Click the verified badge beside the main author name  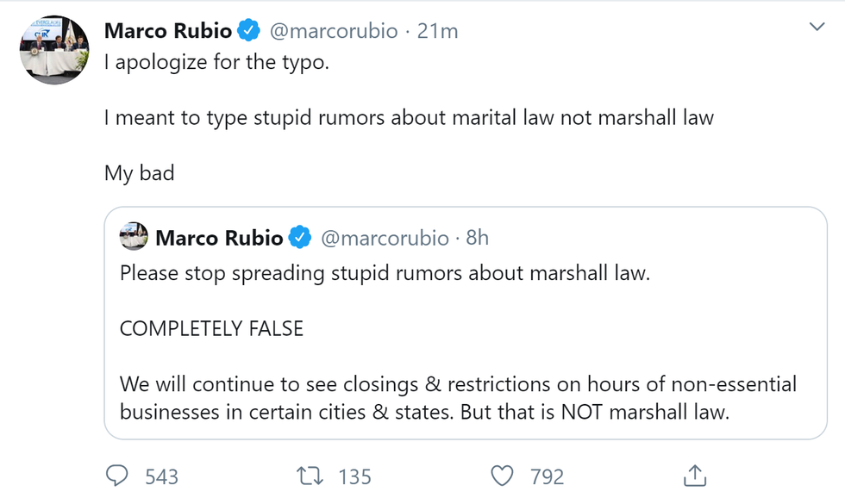pyautogui.click(x=248, y=32)
